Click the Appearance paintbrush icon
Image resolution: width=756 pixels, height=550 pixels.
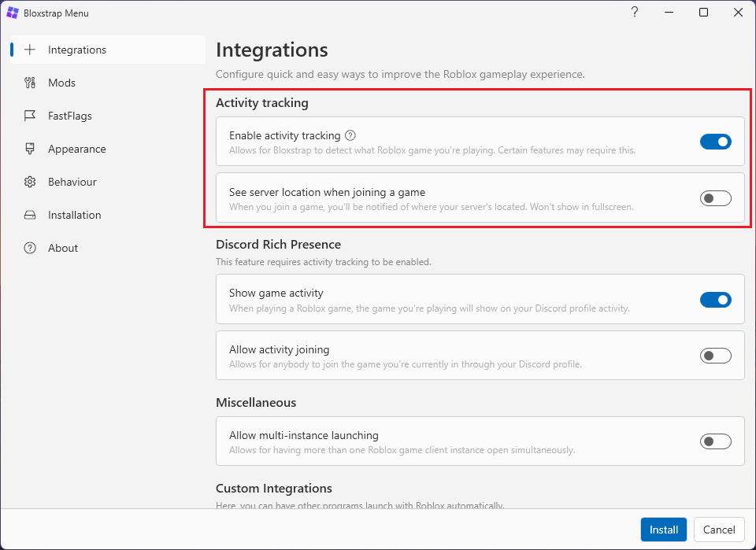click(30, 149)
